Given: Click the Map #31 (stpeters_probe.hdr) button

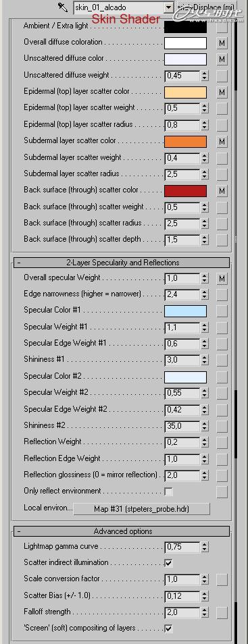Looking at the screenshot, I should (x=141, y=509).
